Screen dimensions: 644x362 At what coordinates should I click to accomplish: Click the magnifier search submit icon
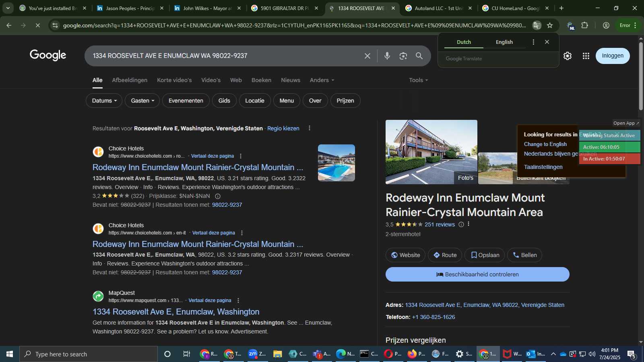tap(419, 56)
